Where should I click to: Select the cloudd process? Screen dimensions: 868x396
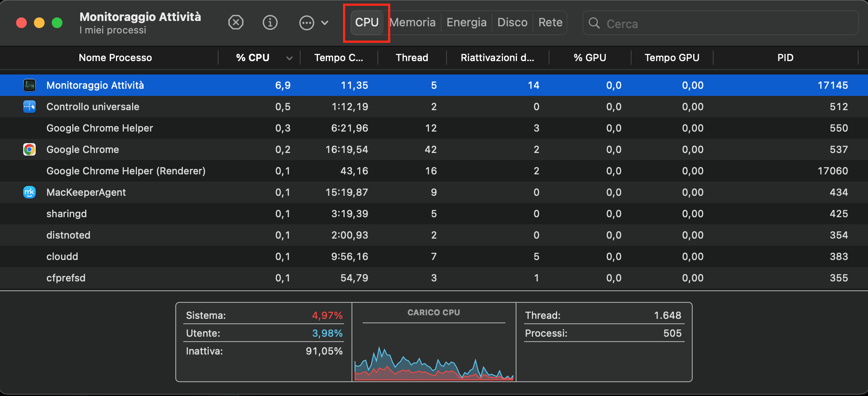click(x=62, y=256)
